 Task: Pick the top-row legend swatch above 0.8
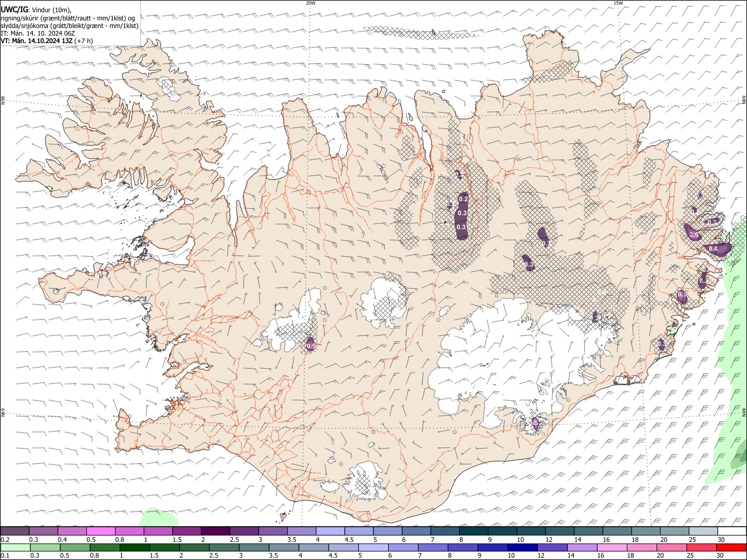[130, 531]
